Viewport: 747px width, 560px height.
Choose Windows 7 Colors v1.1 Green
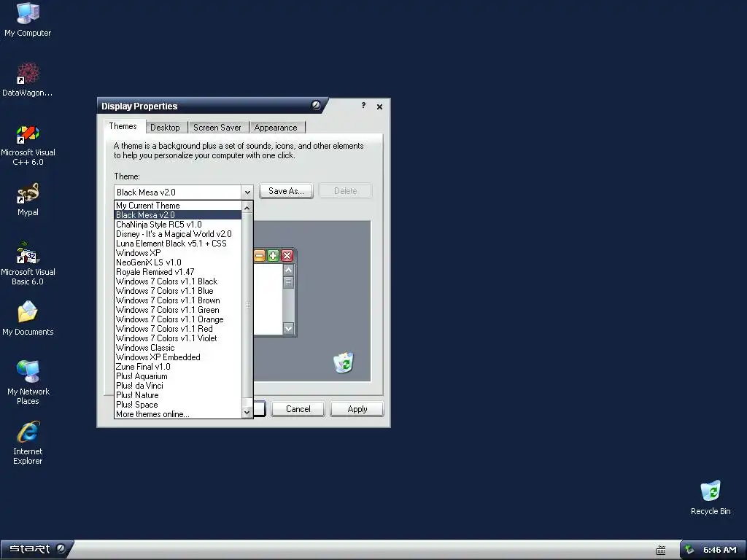[178, 310]
